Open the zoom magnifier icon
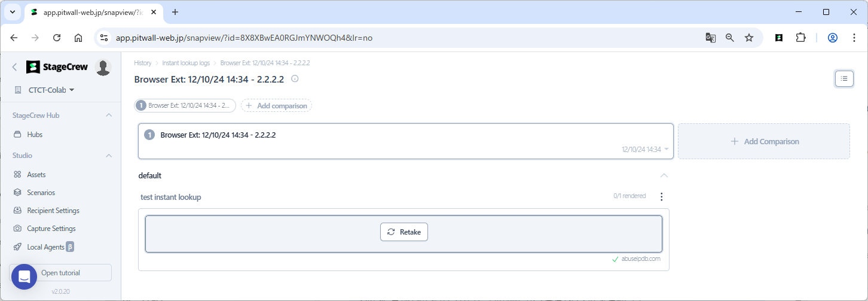The image size is (868, 301). [x=729, y=38]
